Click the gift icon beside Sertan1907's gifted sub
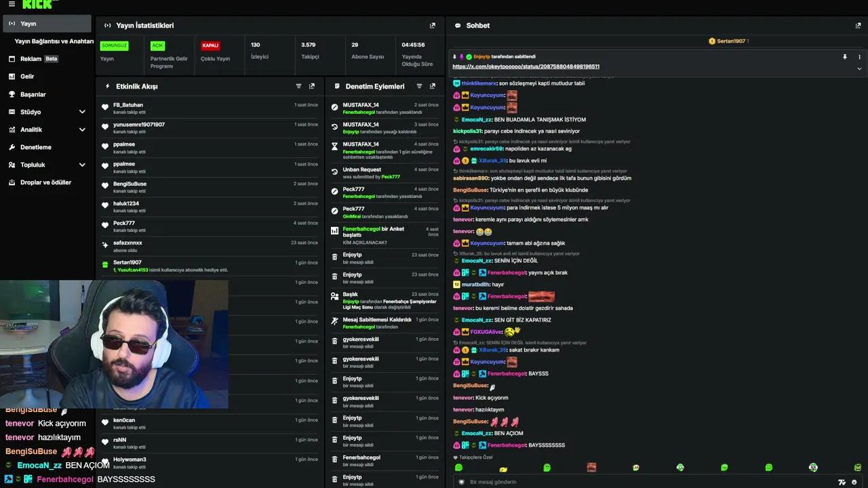This screenshot has width=868, height=488. tap(105, 264)
